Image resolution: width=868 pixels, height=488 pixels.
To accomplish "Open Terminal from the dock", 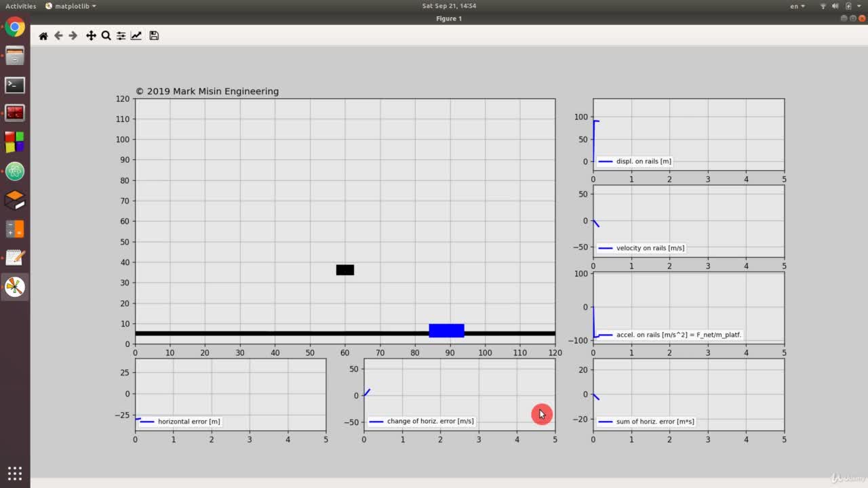I will pos(15,85).
